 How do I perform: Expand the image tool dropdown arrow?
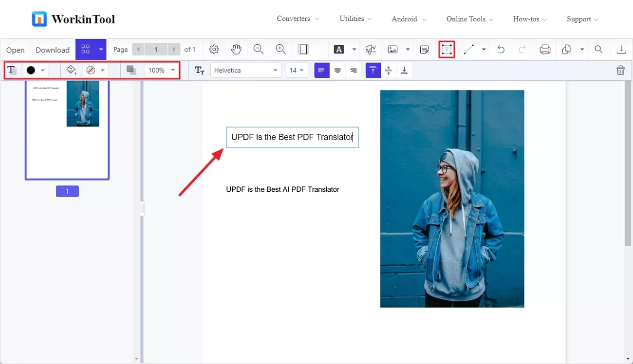408,50
